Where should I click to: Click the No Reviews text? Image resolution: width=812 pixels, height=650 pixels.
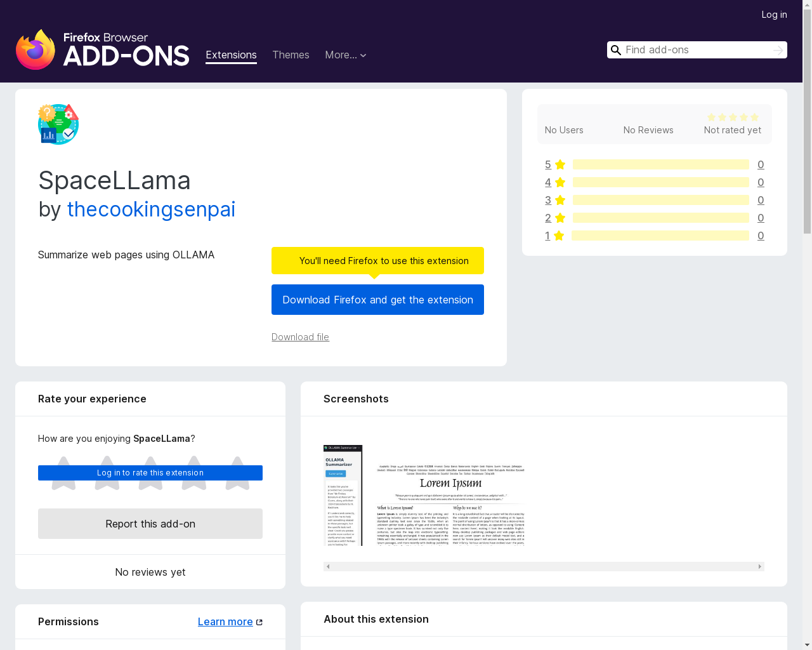tap(648, 130)
